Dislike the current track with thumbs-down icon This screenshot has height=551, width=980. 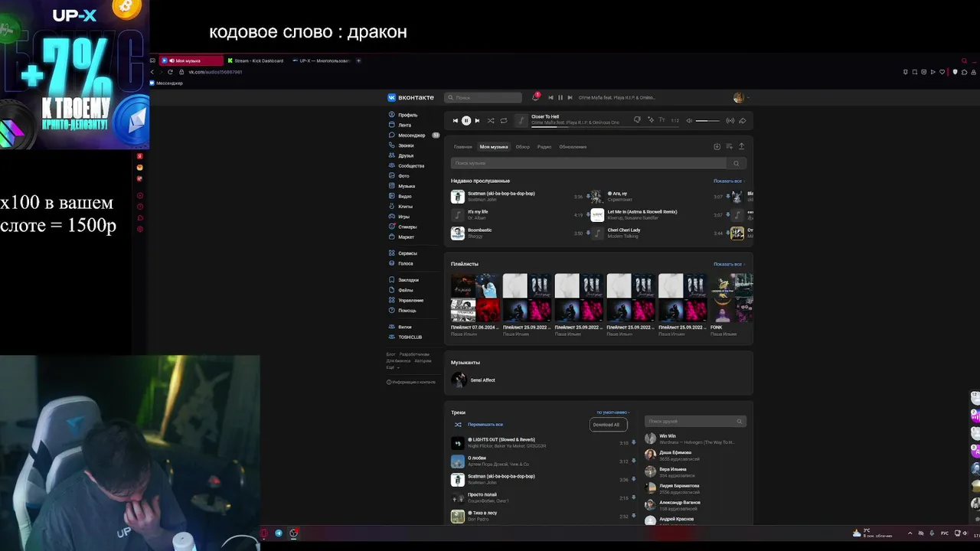point(637,120)
